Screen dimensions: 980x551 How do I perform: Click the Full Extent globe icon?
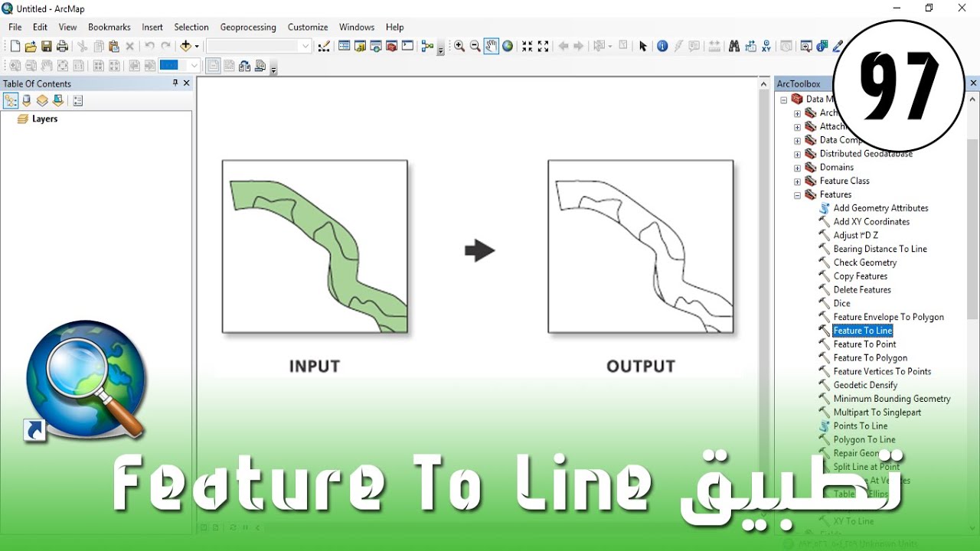click(x=507, y=47)
